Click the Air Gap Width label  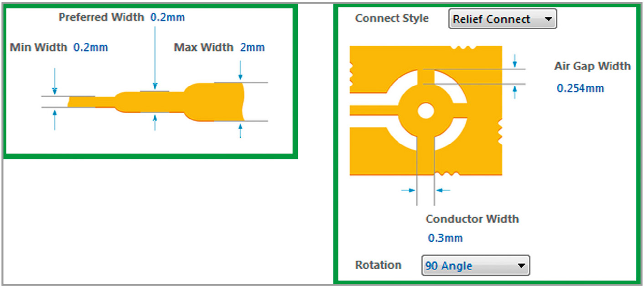tap(592, 66)
